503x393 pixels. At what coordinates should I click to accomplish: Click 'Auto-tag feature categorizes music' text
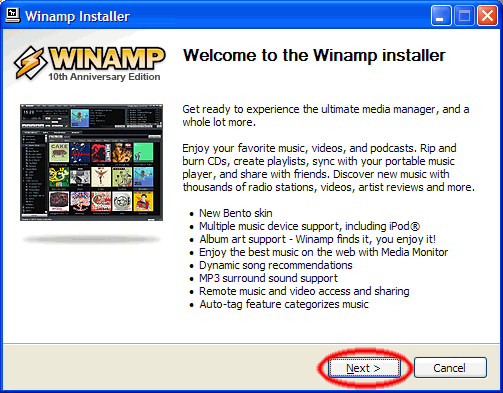284,304
